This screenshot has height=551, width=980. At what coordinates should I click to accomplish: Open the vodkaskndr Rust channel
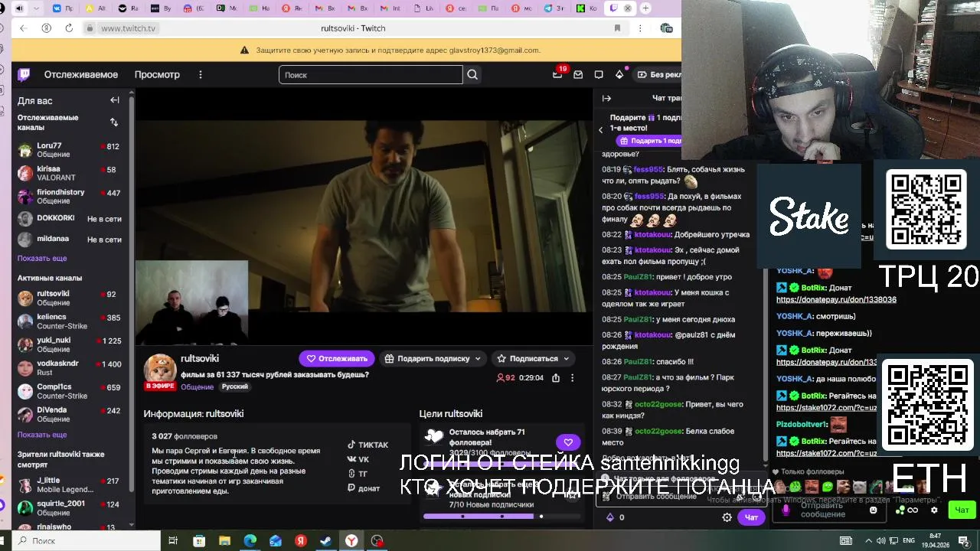70,367
